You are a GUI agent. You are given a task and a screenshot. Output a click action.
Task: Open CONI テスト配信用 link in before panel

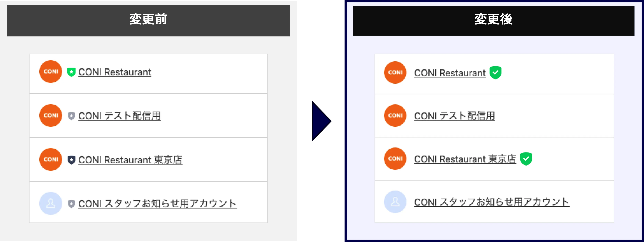(x=120, y=116)
